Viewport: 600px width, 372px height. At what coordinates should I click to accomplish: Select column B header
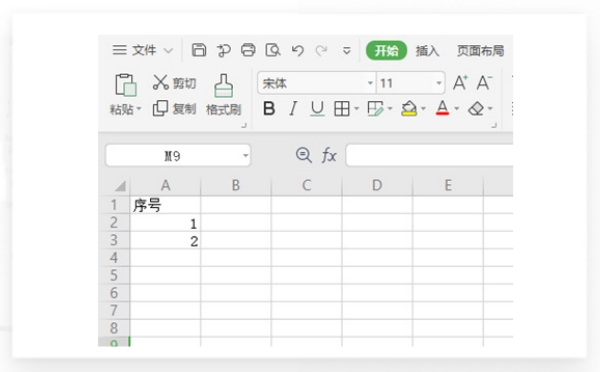[x=236, y=186]
